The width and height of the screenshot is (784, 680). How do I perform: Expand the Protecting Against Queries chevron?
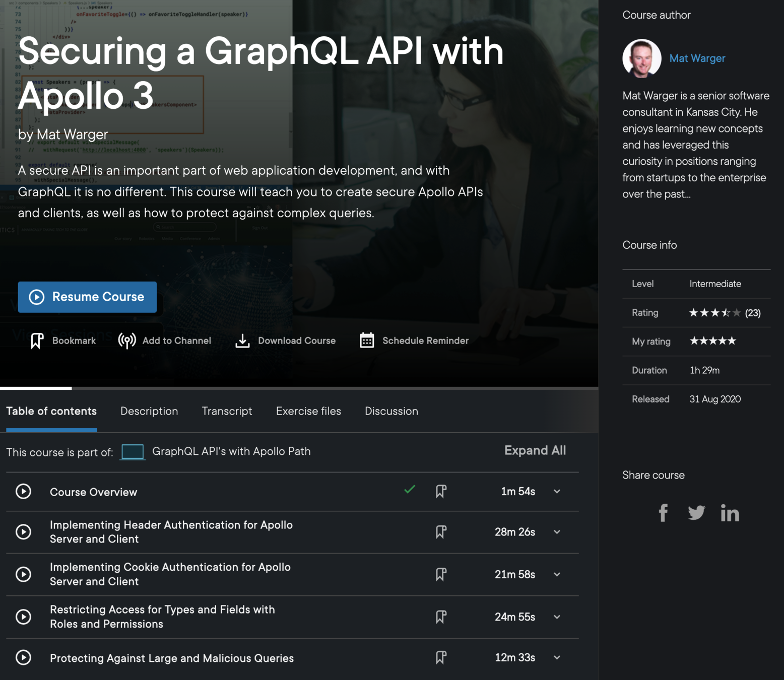click(x=557, y=658)
